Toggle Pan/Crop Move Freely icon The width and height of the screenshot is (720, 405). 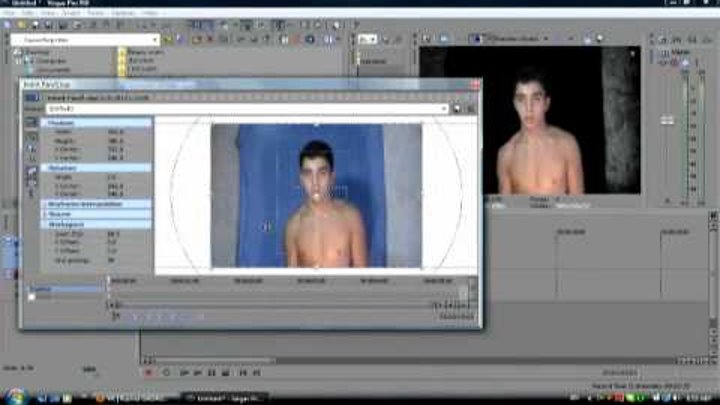tap(31, 193)
